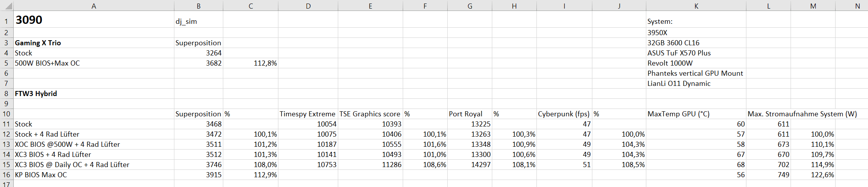Select the 'Superposition' cell in row 3

(199, 43)
